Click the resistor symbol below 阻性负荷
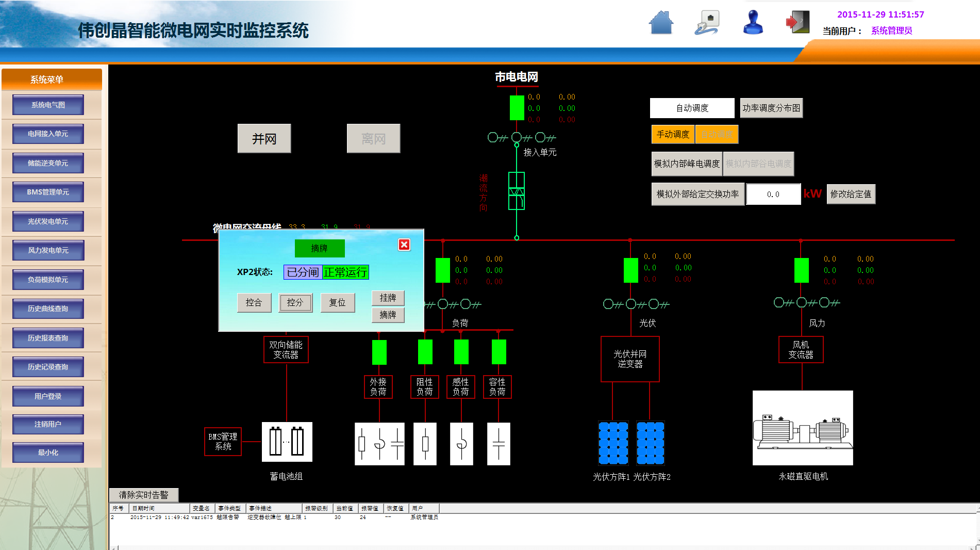Screen dimensions: 980x550 click(x=425, y=444)
